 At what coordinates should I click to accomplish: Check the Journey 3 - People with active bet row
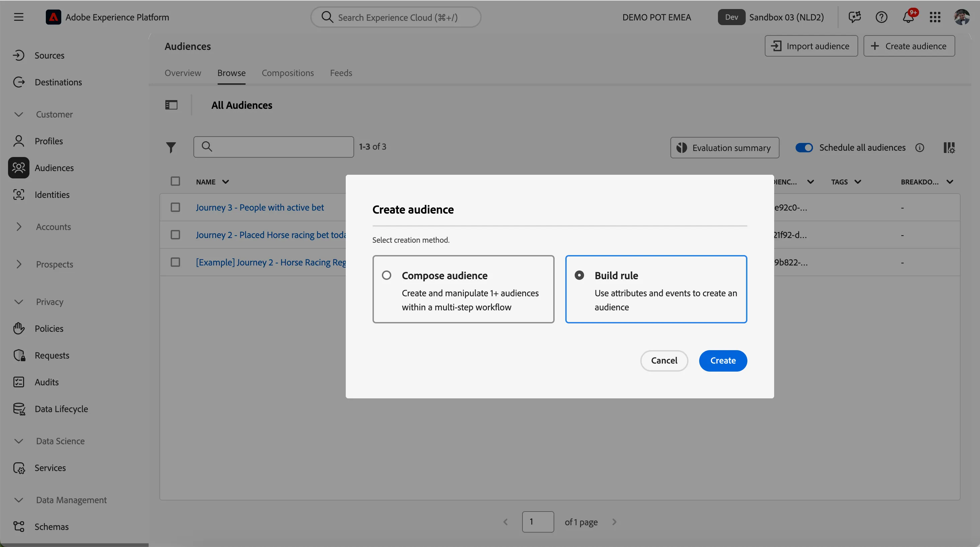pyautogui.click(x=175, y=207)
